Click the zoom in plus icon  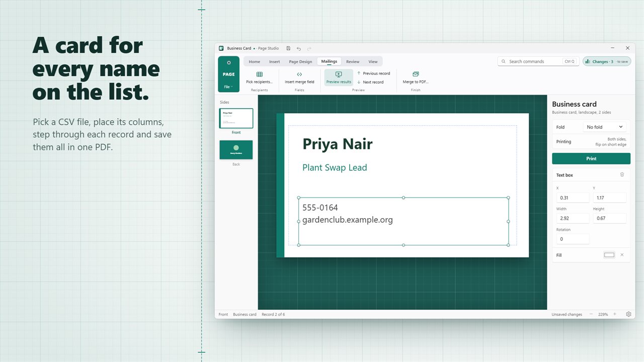(614, 314)
